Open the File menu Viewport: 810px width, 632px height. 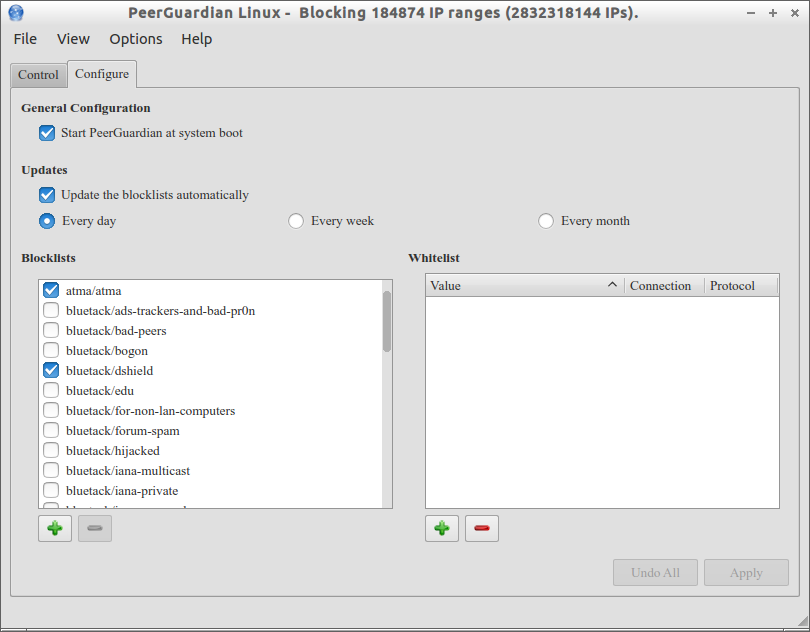coord(25,39)
